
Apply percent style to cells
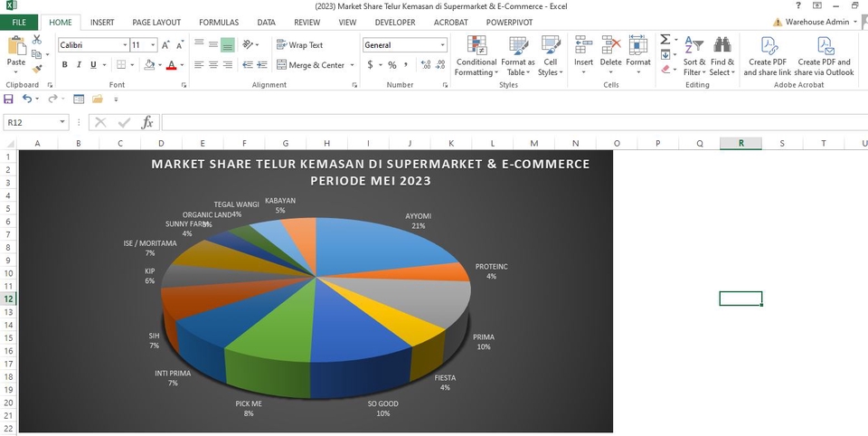[x=392, y=65]
